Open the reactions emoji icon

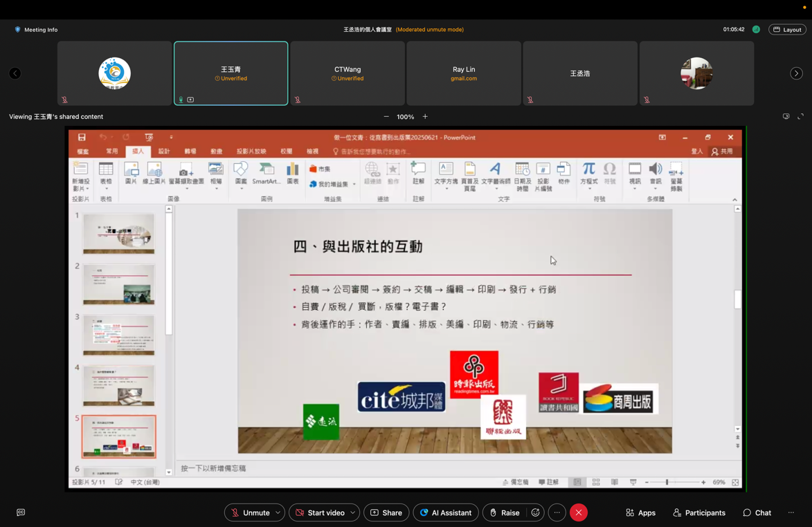535,512
